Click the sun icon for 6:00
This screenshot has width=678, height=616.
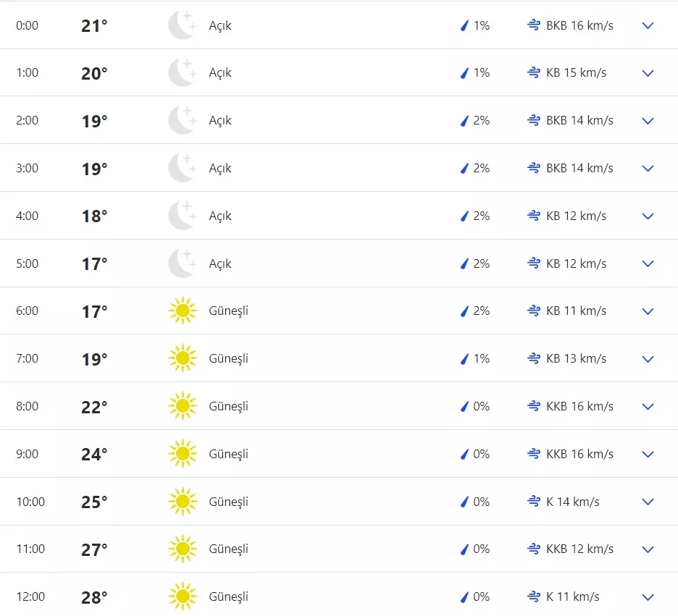point(182,311)
